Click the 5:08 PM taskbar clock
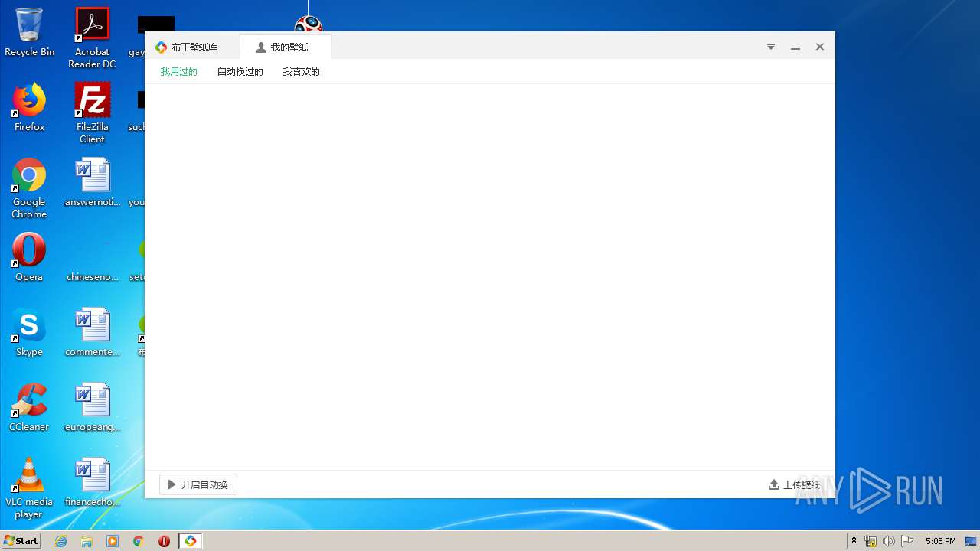 pos(940,541)
